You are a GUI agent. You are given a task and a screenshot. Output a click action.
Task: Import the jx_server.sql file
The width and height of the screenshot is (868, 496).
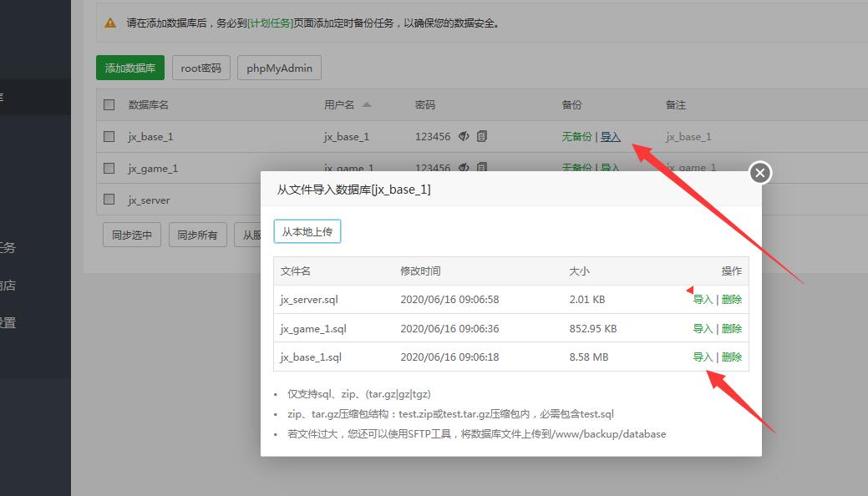703,299
